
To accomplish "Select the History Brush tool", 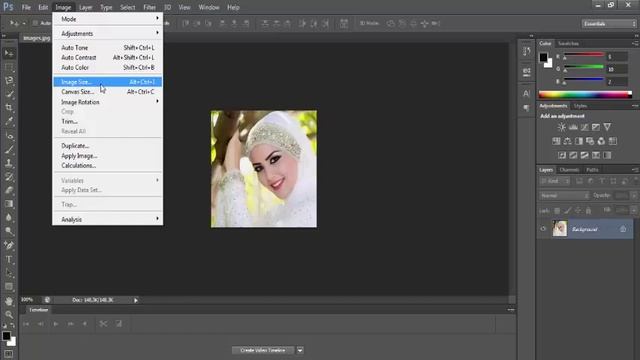I will coord(9,176).
